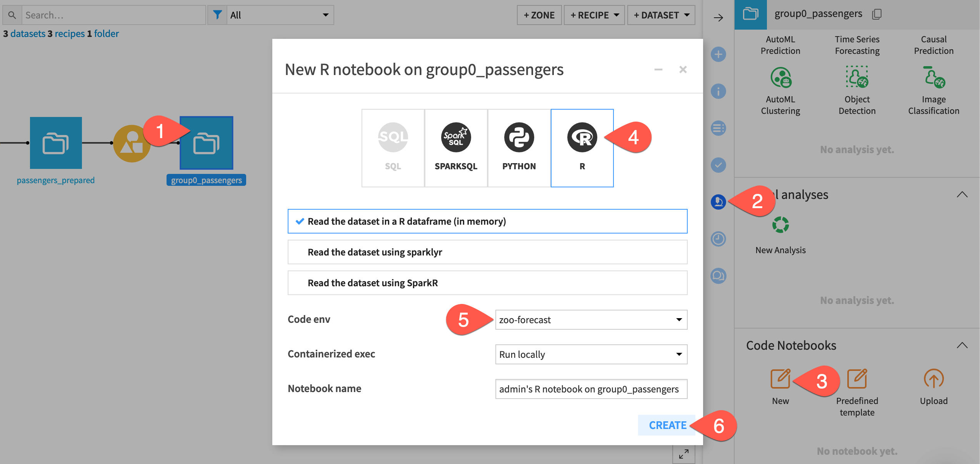Expand the + RECIPE dropdown
Screen dimensions: 980x464
tap(594, 15)
